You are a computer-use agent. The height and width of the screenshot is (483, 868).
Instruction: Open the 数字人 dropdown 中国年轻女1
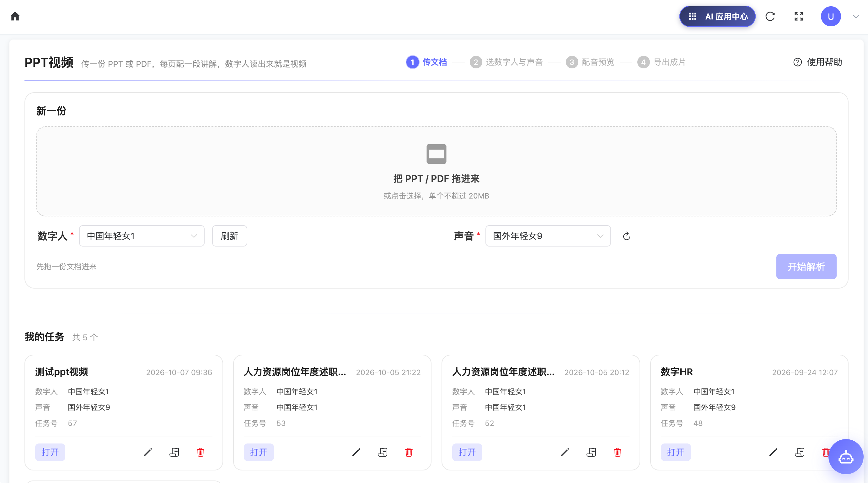[x=142, y=236]
